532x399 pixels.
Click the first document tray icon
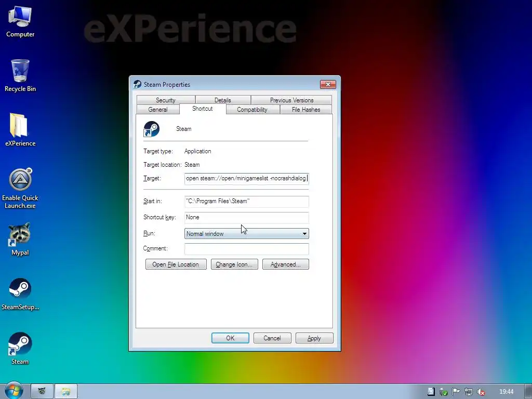tap(431, 392)
